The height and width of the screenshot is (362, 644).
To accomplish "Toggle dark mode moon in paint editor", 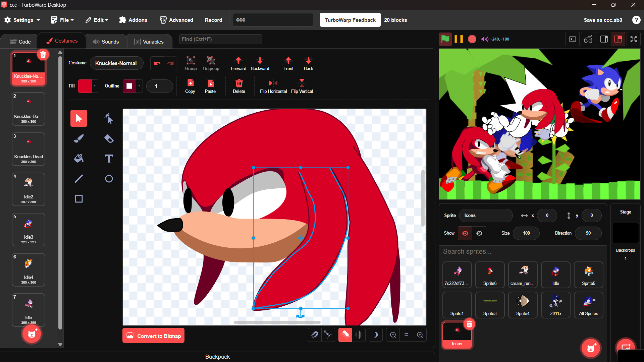I will (376, 335).
